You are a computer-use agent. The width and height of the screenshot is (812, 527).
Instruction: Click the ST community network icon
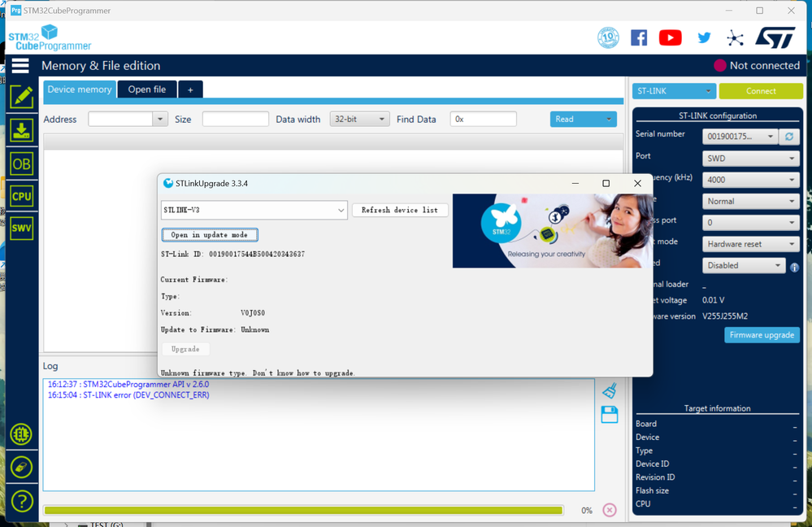click(x=735, y=38)
